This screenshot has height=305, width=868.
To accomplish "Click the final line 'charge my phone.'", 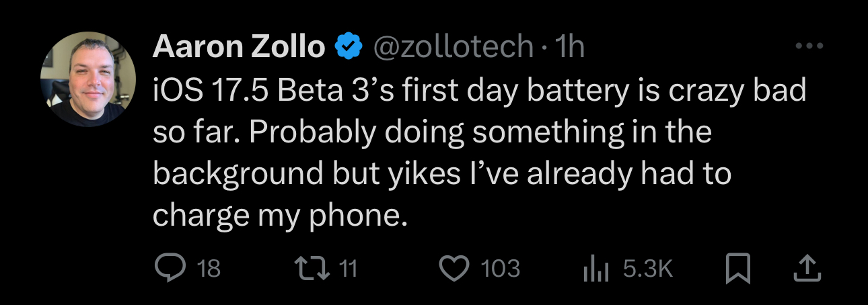I will click(281, 216).
